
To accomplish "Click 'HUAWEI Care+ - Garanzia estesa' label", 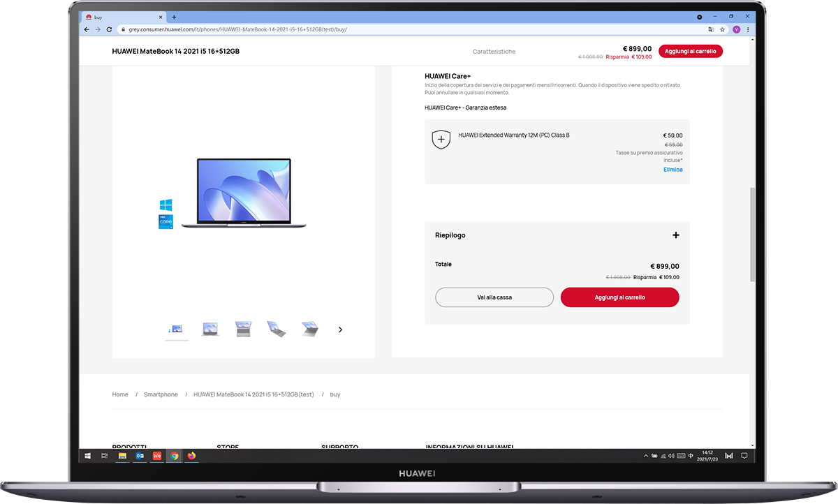I will click(x=465, y=108).
